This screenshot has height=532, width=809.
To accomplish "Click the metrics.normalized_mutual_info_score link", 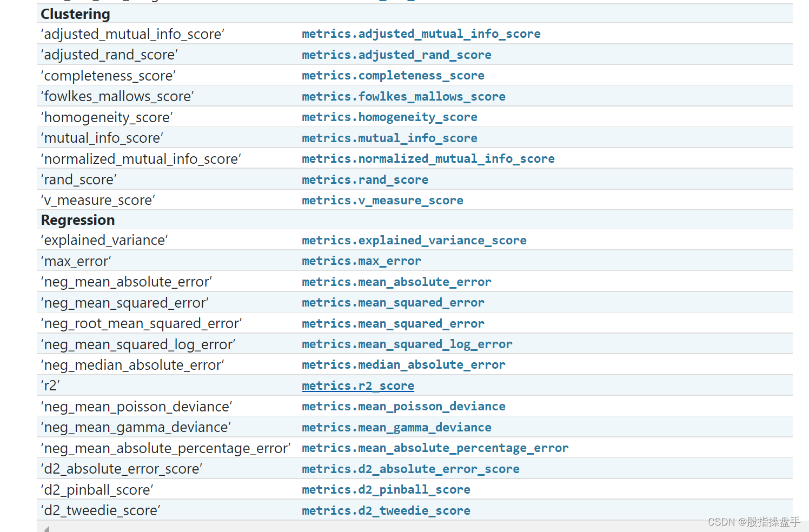I will pyautogui.click(x=428, y=158).
